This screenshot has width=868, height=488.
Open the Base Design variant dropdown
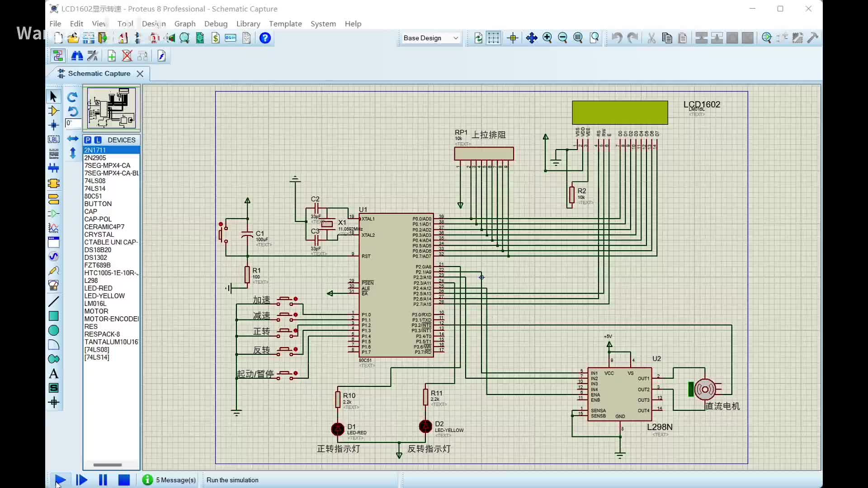(430, 38)
